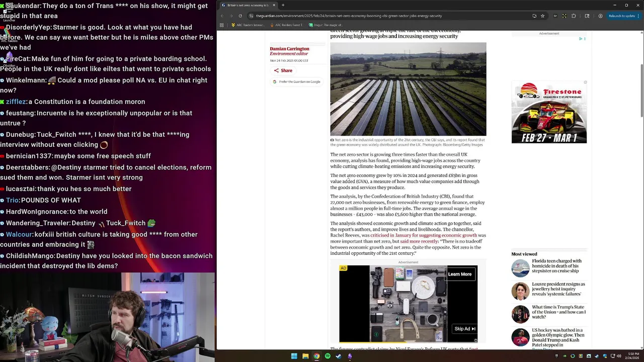Close the Guardian browser tab
644x362 pixels.
(274, 5)
